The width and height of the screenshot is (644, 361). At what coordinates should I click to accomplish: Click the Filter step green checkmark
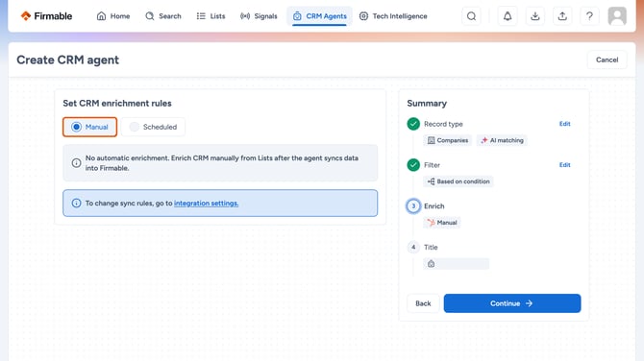(x=413, y=165)
